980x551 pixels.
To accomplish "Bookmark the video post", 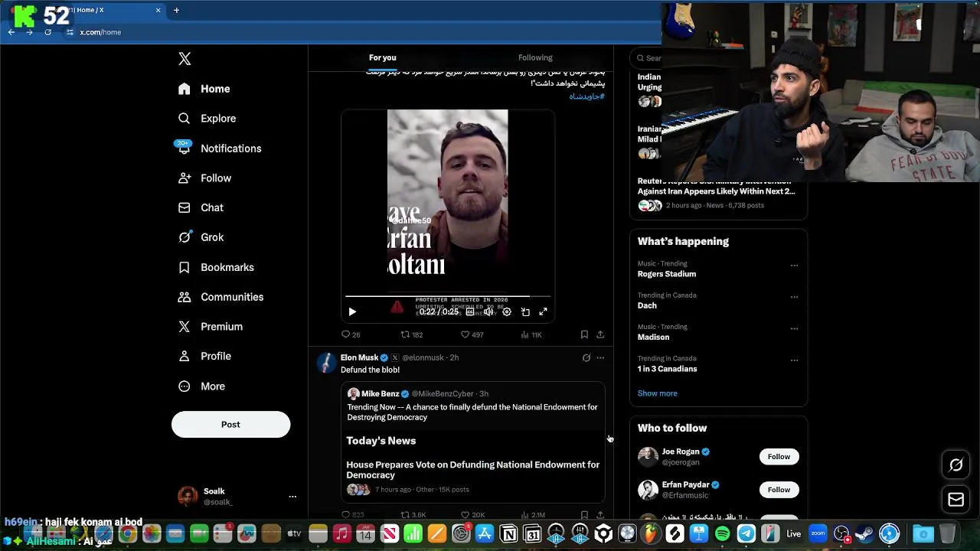I will [x=584, y=334].
